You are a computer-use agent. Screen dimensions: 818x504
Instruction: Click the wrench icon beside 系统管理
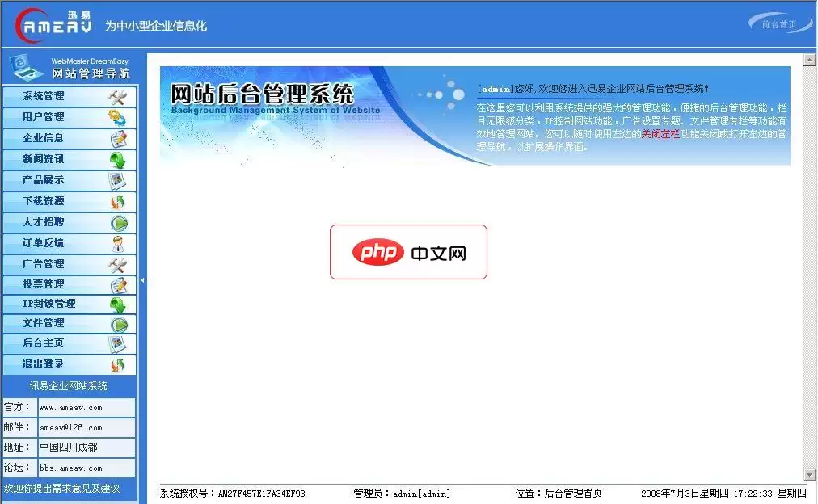[118, 97]
